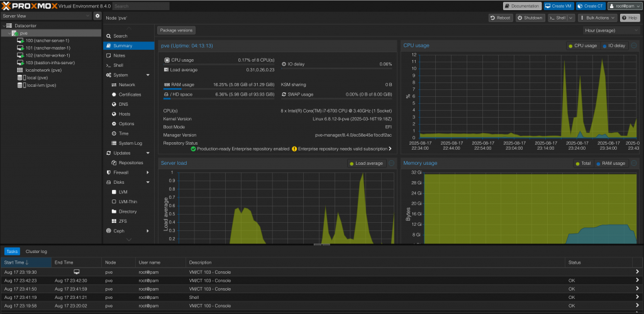This screenshot has height=314, width=644.
Task: Open the Hosts settings item
Action: point(128,114)
